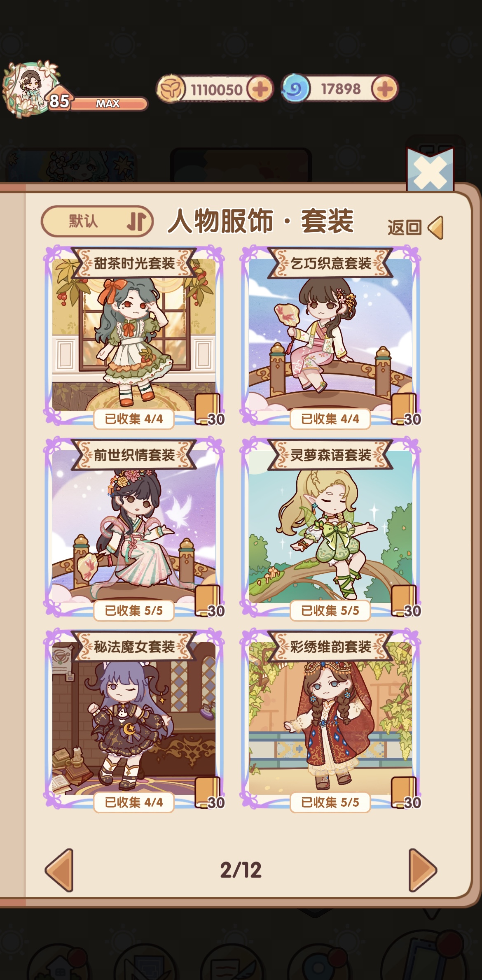Tap the book icon on 乞巧织意套装
Viewport: 482px width, 980px height.
(405, 410)
